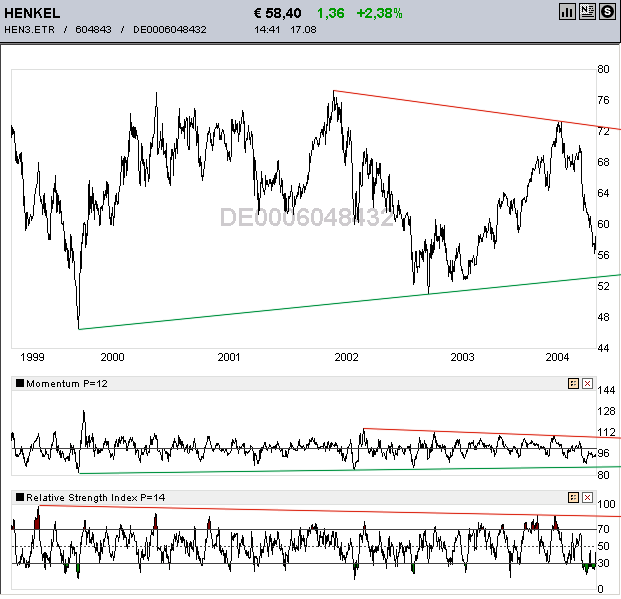The height and width of the screenshot is (599, 621).
Task: Click the 14:41 quote time
Action: pyautogui.click(x=267, y=30)
